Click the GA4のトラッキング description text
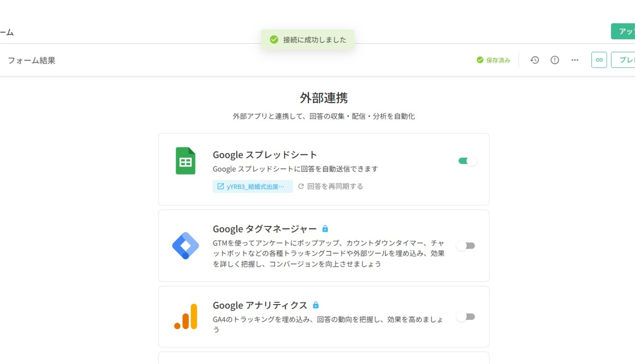Viewport: 635px width, 364px height. tap(328, 324)
